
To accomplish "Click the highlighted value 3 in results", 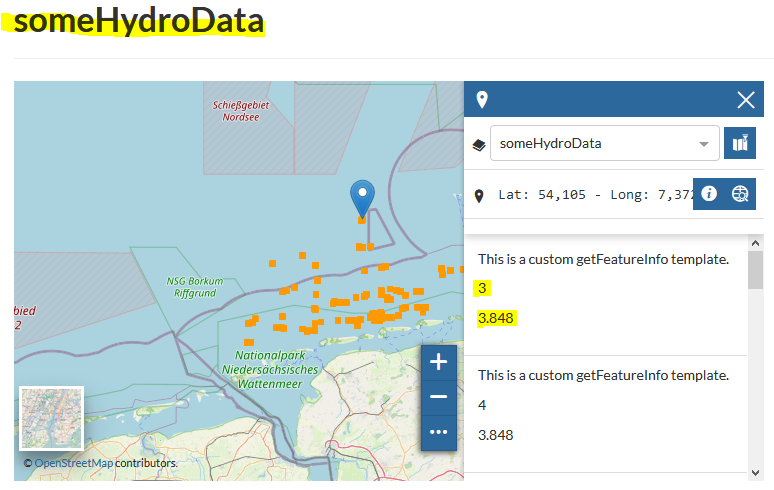I will click(x=482, y=288).
